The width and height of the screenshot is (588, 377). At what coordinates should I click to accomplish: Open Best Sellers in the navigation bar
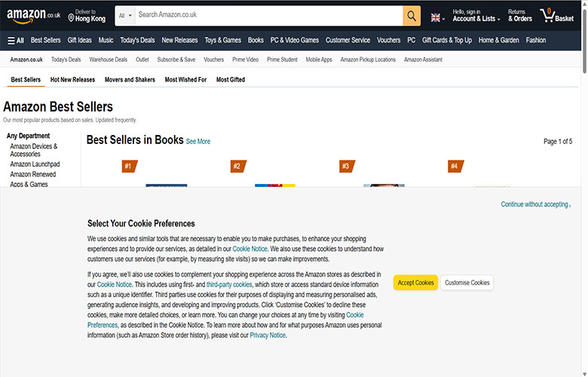pyautogui.click(x=45, y=40)
